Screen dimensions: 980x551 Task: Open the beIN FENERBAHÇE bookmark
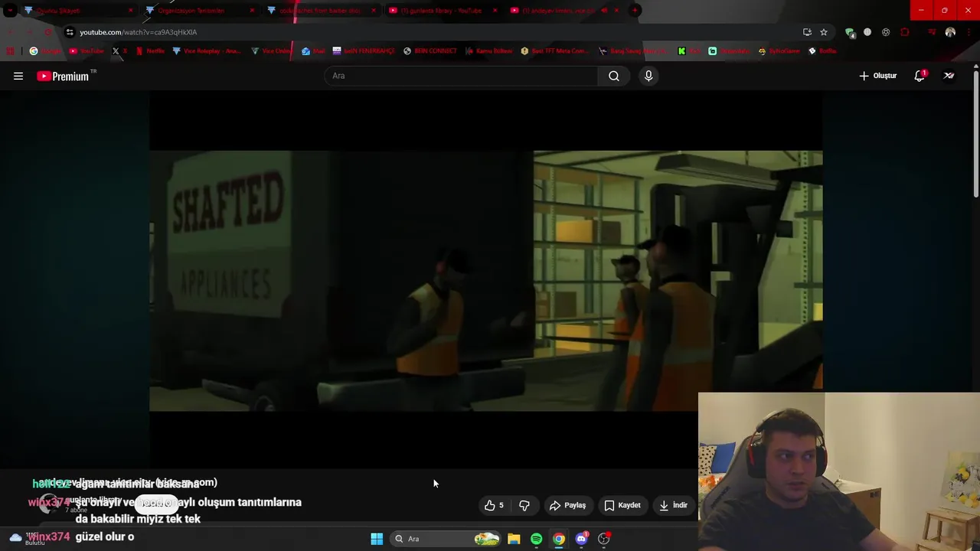click(364, 51)
